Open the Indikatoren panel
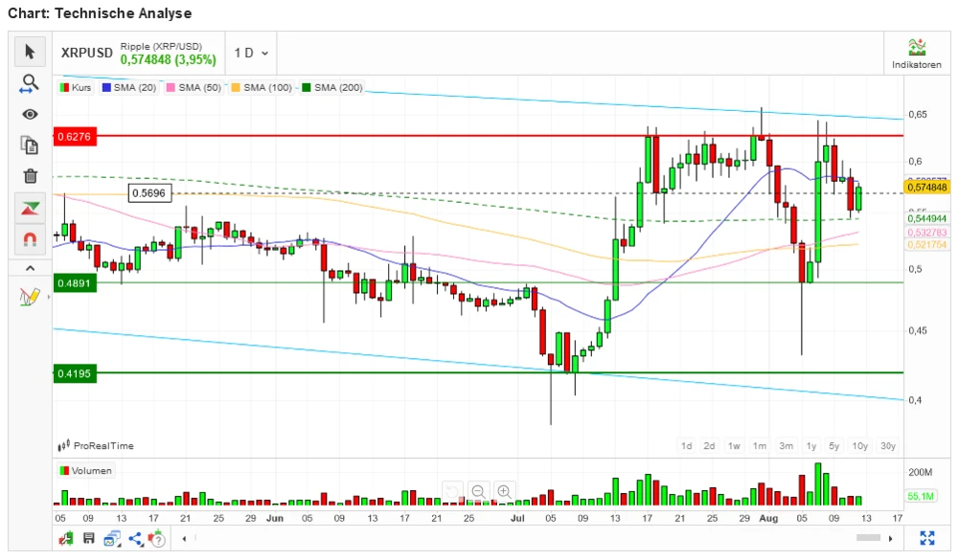 coord(917,54)
